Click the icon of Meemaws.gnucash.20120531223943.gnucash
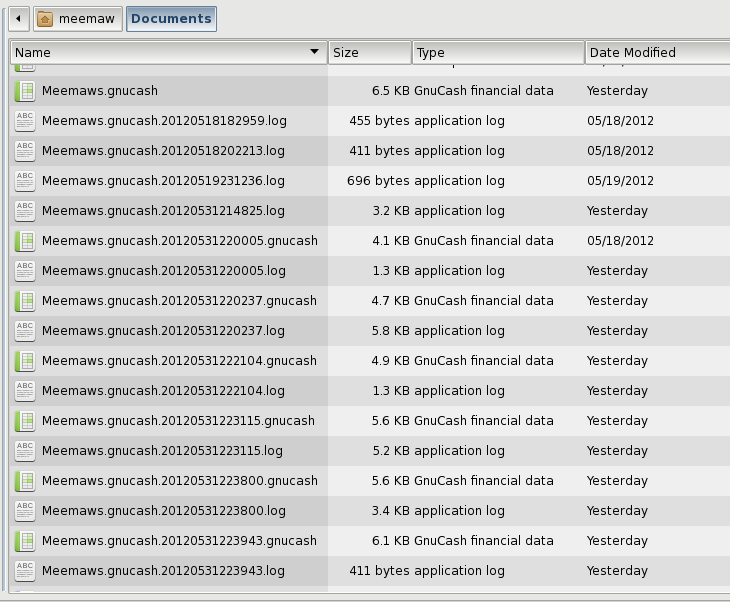The width and height of the screenshot is (730, 602). [x=25, y=541]
